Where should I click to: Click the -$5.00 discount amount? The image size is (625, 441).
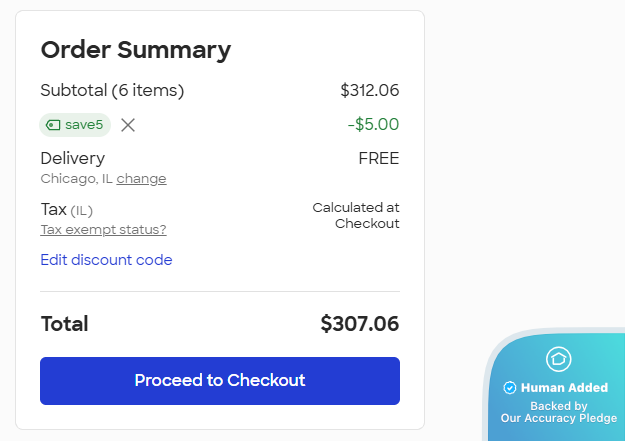[x=373, y=125]
